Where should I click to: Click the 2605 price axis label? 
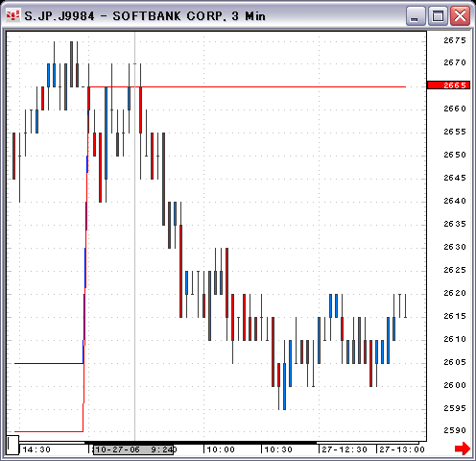pos(455,362)
